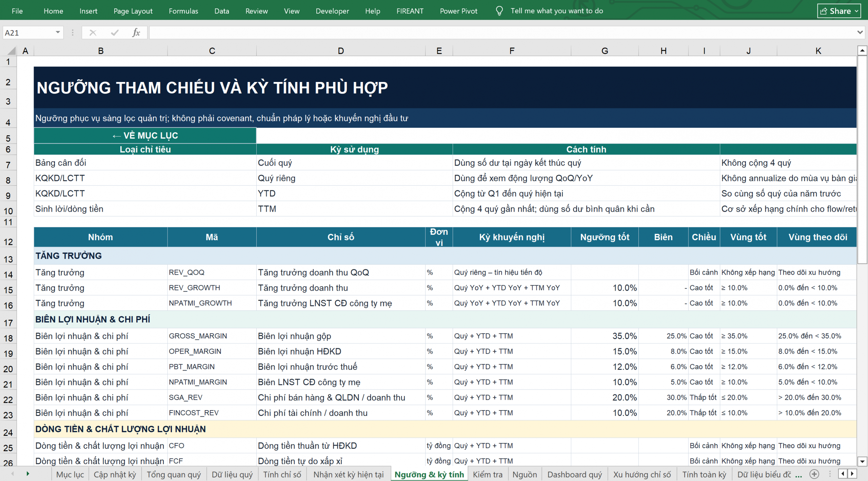Switch to the 'Mục lục' sheet tab

[x=70, y=474]
